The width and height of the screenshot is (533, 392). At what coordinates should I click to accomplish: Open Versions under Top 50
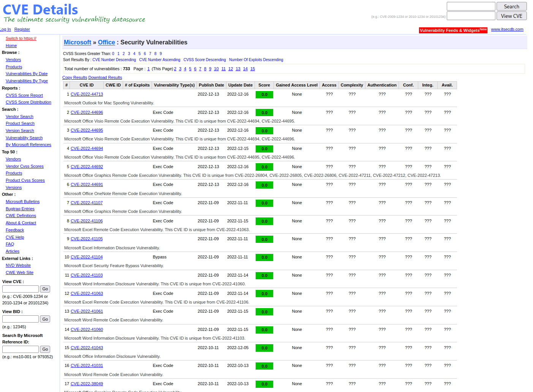pyautogui.click(x=14, y=187)
